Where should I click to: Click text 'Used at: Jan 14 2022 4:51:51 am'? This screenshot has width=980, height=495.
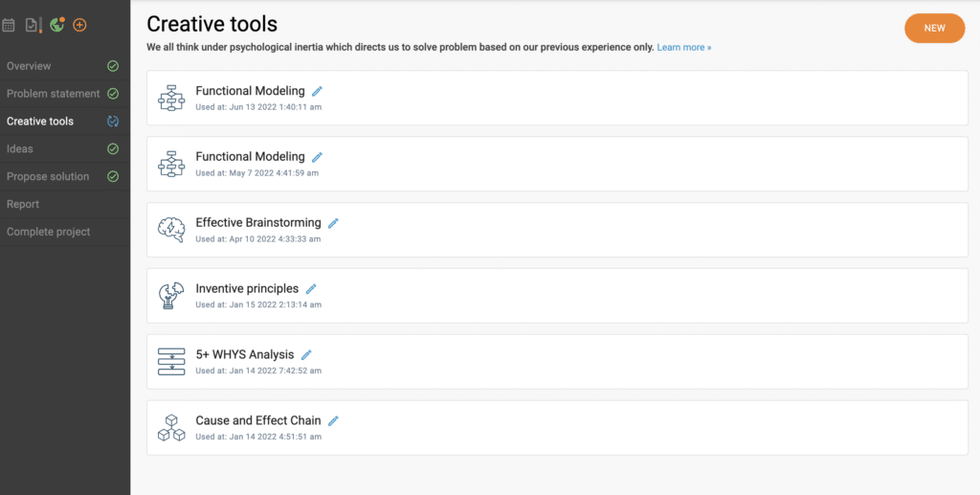click(258, 437)
